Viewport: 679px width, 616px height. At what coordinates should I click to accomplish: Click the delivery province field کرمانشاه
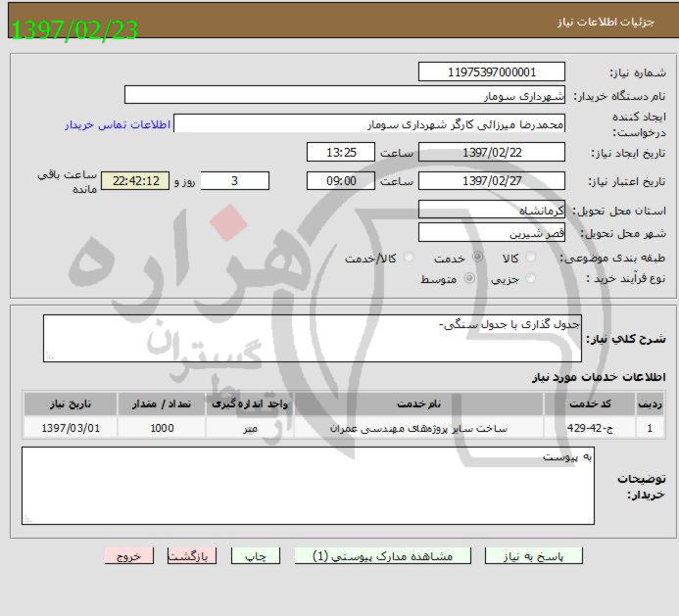(492, 210)
